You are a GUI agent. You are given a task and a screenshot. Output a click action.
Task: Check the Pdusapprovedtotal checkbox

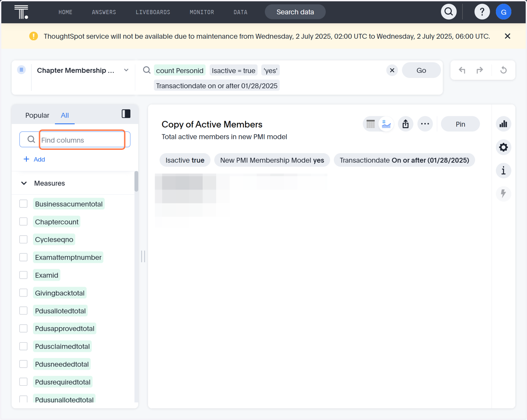click(x=24, y=328)
